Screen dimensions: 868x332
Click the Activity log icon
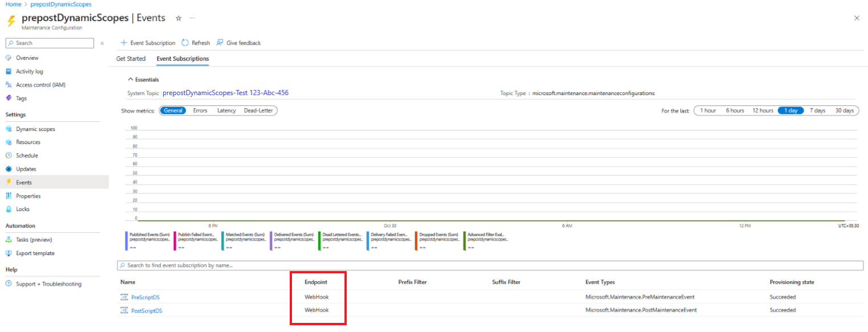9,72
